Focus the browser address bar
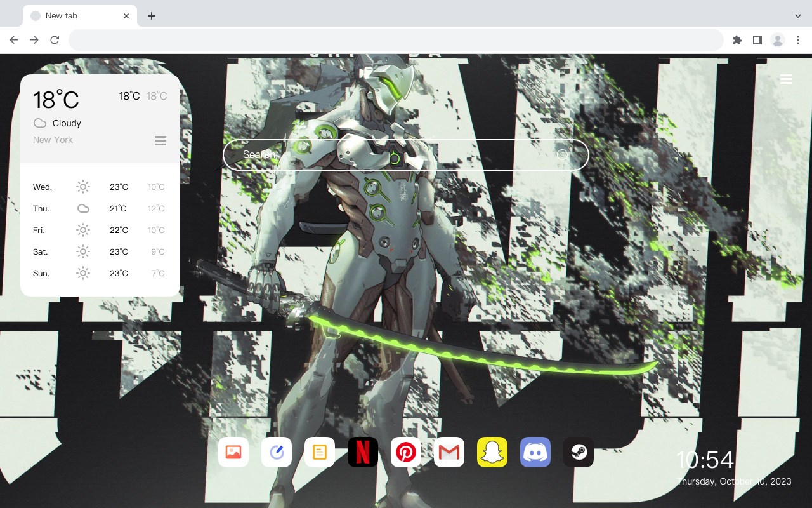The width and height of the screenshot is (812, 508). (x=396, y=40)
